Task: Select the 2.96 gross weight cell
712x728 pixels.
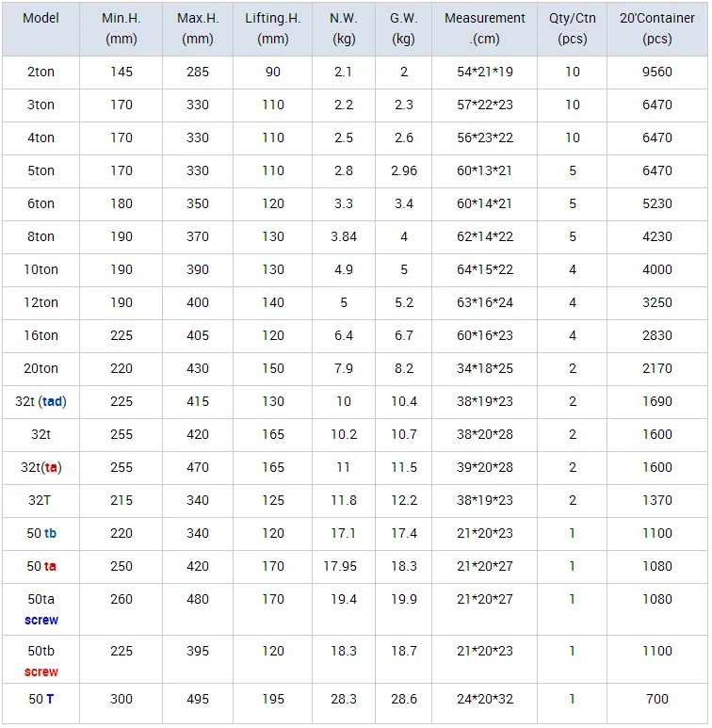Action: (403, 170)
